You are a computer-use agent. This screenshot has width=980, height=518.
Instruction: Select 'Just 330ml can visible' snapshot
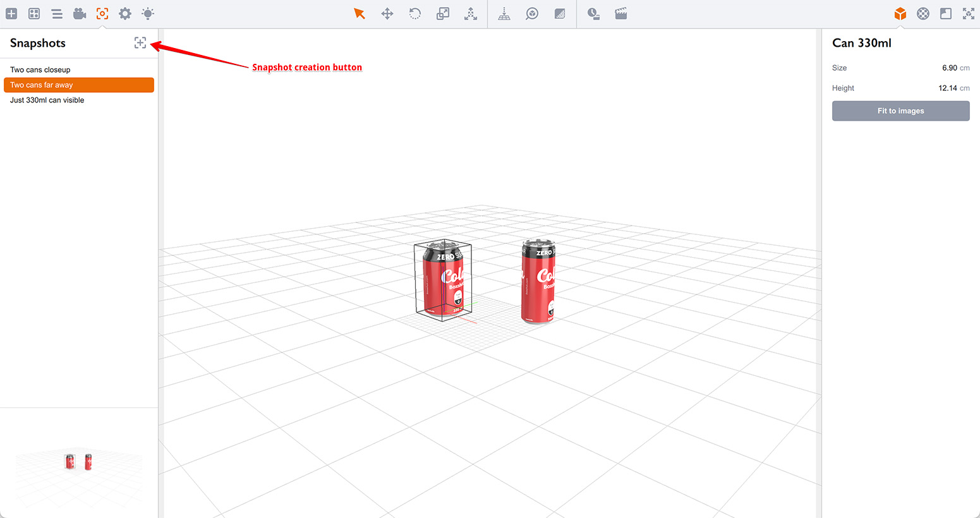click(47, 100)
